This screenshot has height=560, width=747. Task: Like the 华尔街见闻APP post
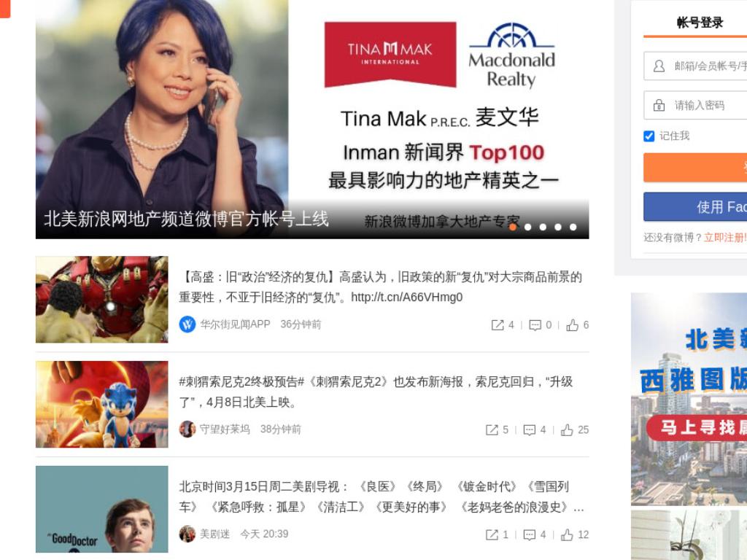[x=572, y=325]
